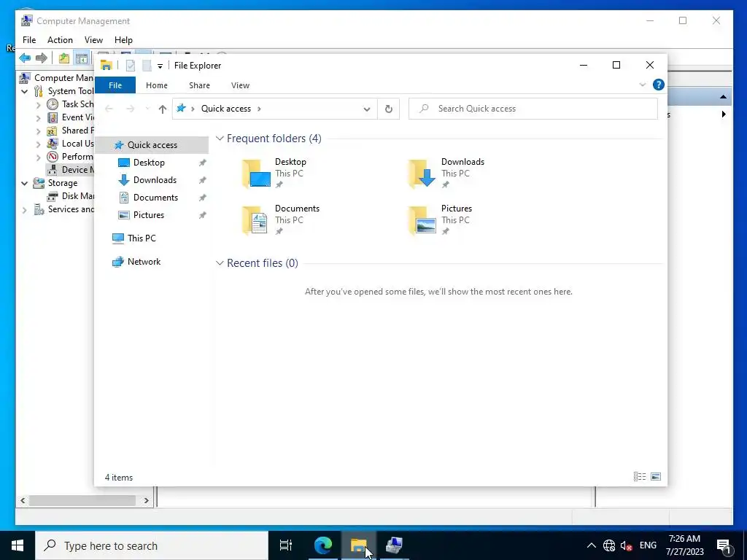The image size is (747, 560).
Task: Collapse System Tools node in Computer Management
Action: click(25, 91)
